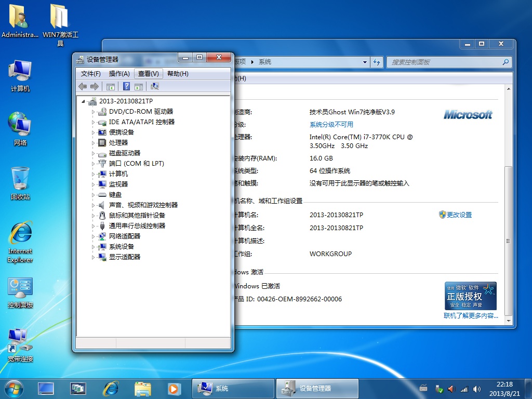This screenshot has width=532, height=399.
Task: Click the keyboard input method tray icon
Action: 423,388
